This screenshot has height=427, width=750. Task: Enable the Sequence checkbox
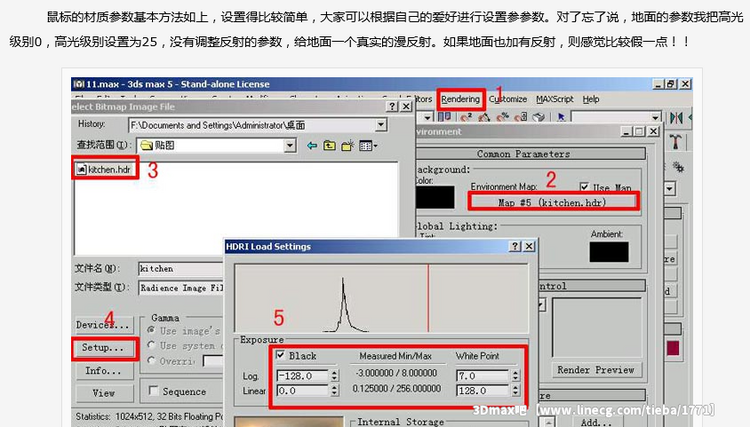pyautogui.click(x=154, y=391)
